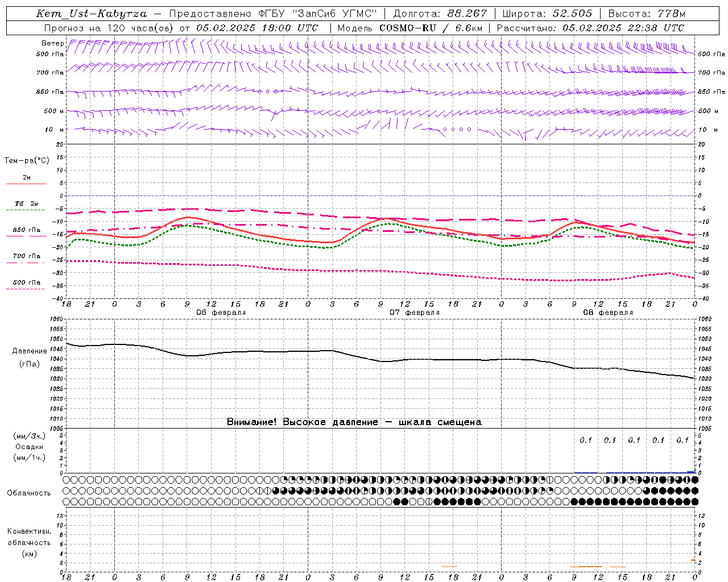This screenshot has height=582, width=728.
Task: Click the date label 06 февраля
Action: tap(221, 313)
